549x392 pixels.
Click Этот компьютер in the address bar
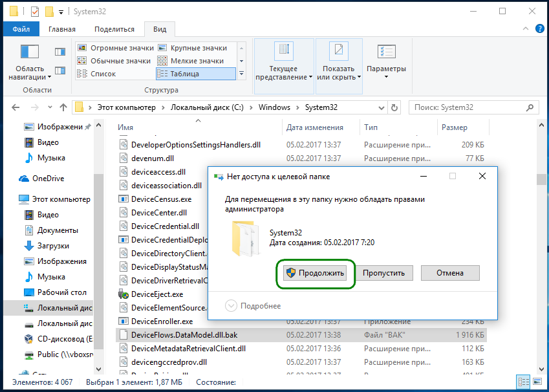126,107
